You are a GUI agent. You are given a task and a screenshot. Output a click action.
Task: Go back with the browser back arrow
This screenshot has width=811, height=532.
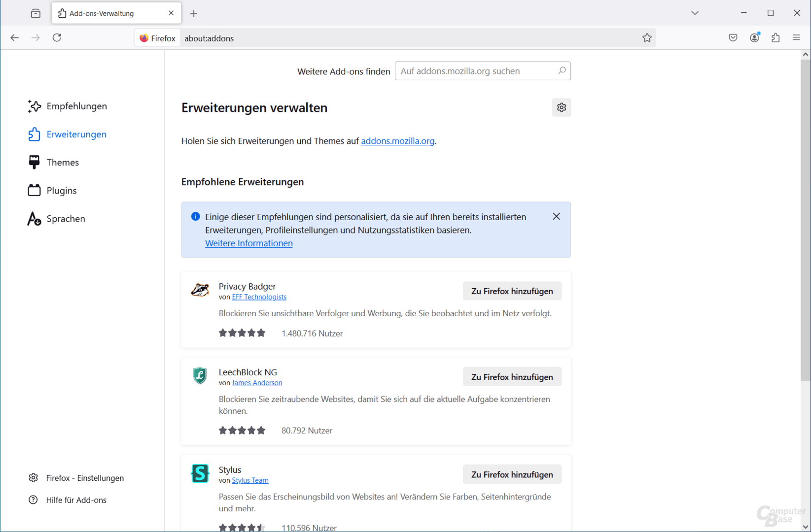click(x=15, y=38)
